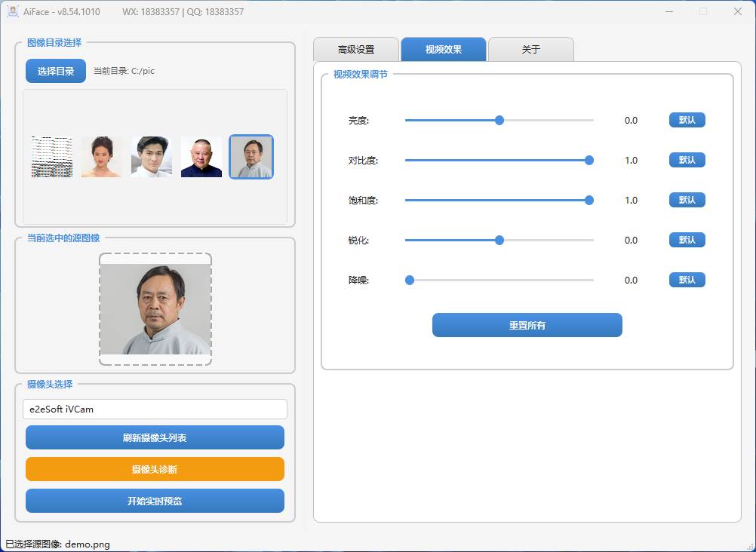Viewport: 756px width, 552px height.
Task: Open the e2eSoft iVCam camera selector
Action: point(155,409)
